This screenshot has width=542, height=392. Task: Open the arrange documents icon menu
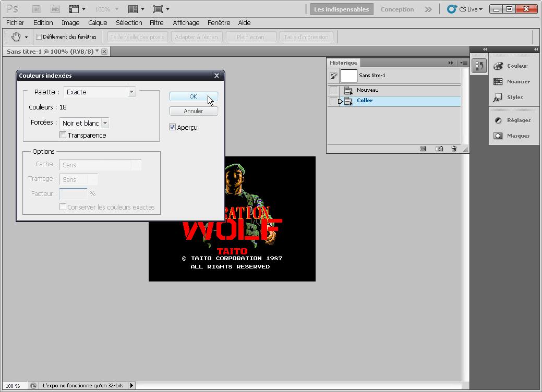(136, 9)
